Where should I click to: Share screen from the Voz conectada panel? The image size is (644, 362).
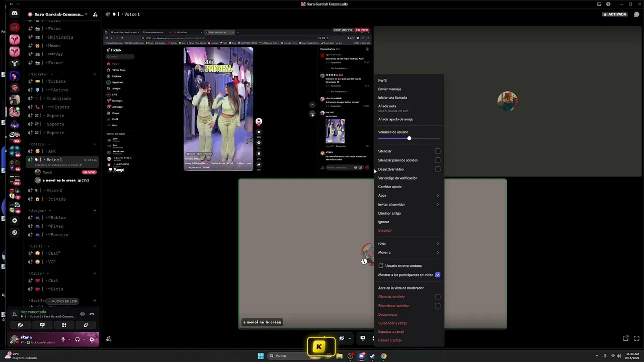click(42, 325)
